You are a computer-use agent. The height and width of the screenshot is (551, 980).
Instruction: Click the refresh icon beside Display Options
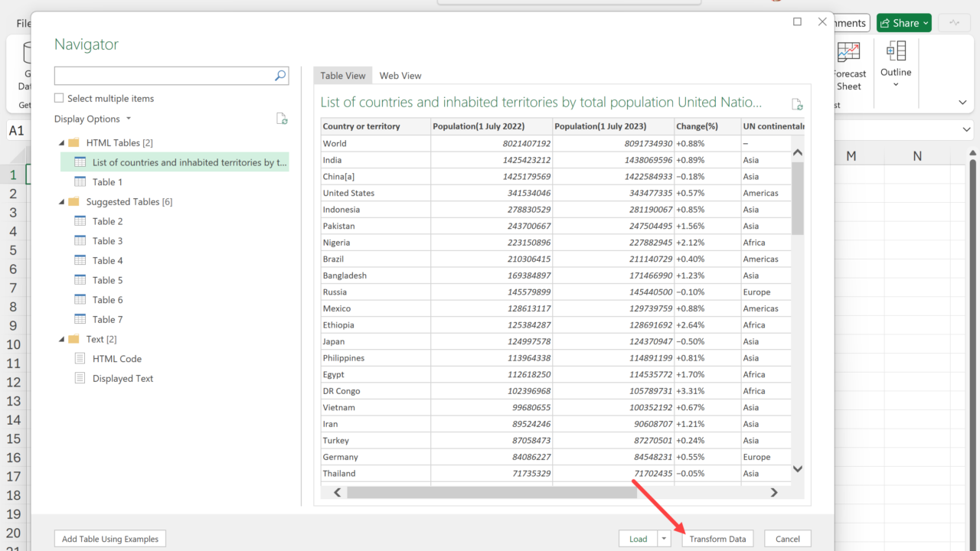(282, 119)
